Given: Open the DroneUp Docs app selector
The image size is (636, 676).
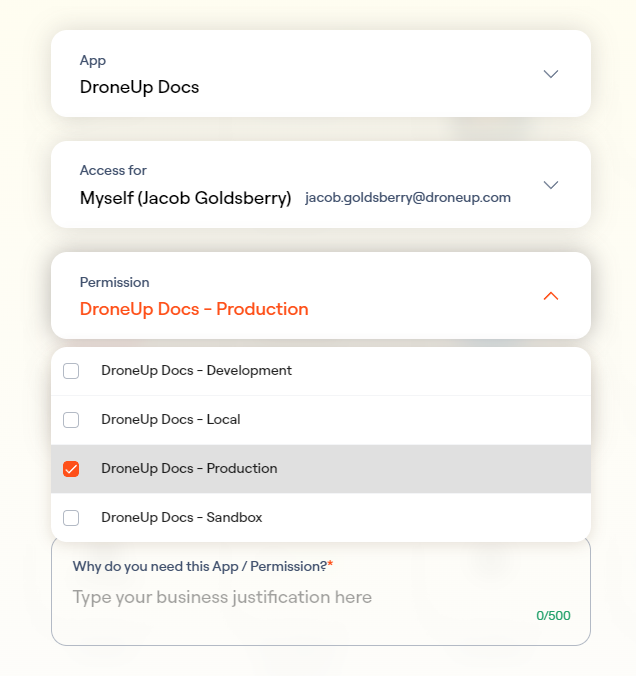Looking at the screenshot, I should pos(321,74).
